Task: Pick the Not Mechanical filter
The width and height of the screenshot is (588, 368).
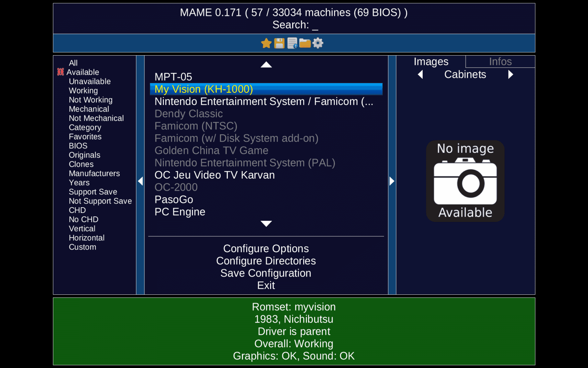Action: pos(96,118)
